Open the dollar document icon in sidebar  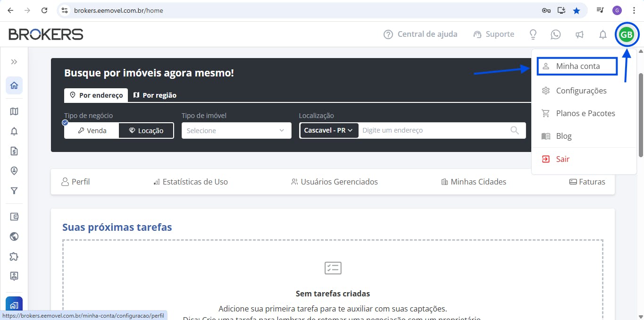(x=14, y=151)
